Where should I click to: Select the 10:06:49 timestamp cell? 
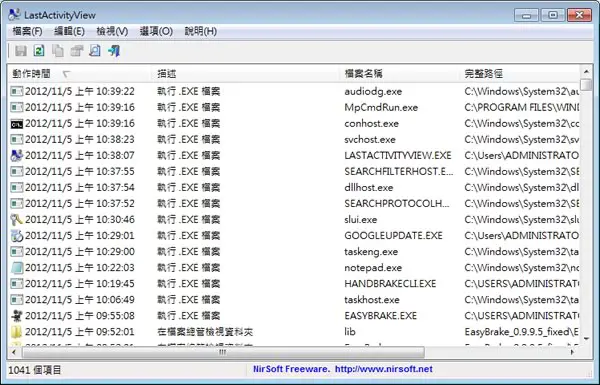pos(80,300)
